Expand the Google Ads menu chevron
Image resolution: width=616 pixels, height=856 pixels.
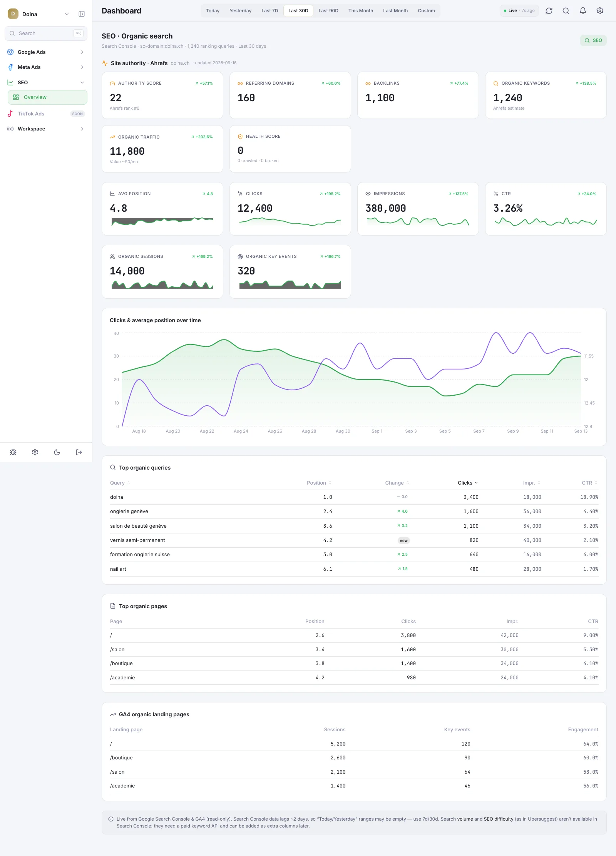click(x=82, y=52)
